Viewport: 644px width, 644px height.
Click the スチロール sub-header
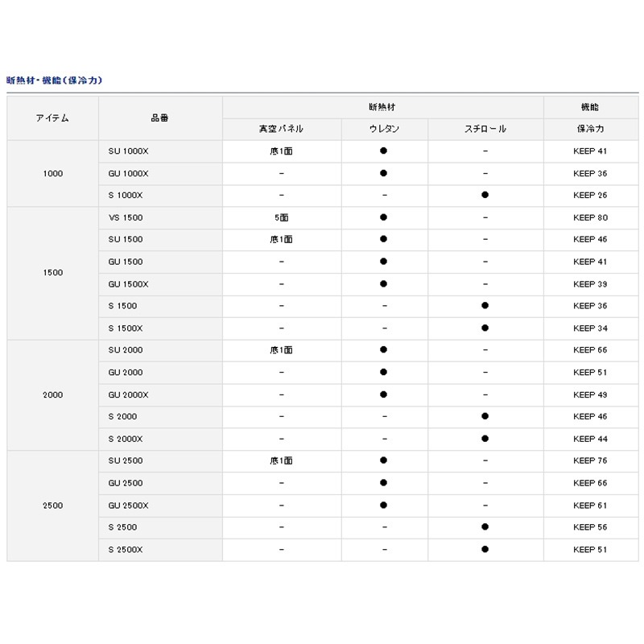point(485,130)
